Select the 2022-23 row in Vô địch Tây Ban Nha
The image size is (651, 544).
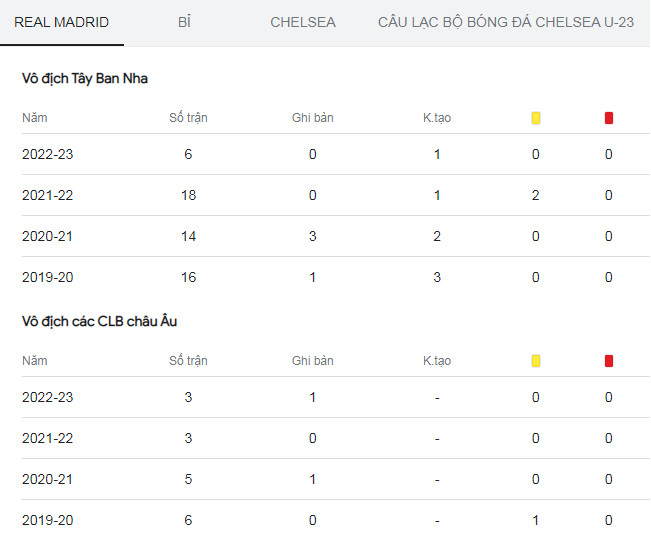click(47, 154)
